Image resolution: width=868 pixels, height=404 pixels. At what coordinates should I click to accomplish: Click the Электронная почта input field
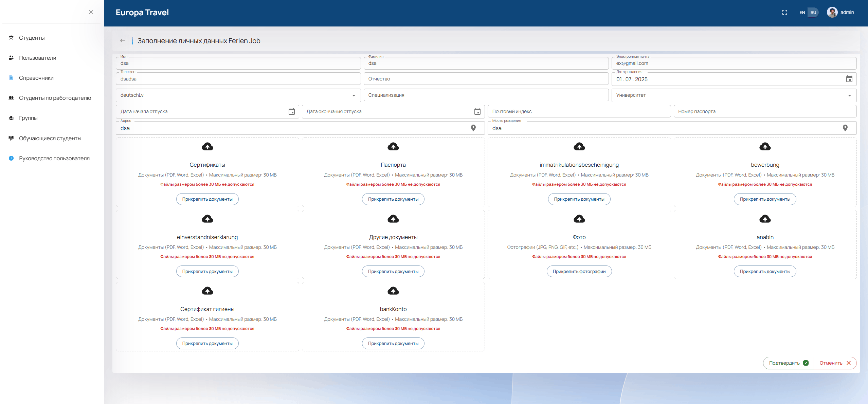point(734,63)
